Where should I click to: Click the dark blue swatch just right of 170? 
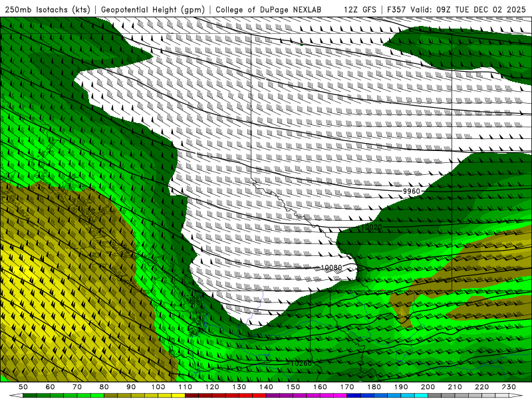(354, 396)
